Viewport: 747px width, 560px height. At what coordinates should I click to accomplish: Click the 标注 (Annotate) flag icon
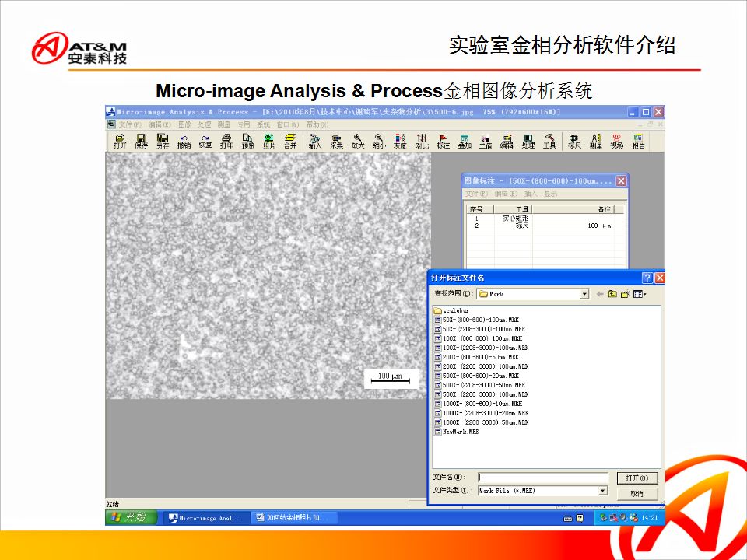pyautogui.click(x=444, y=141)
